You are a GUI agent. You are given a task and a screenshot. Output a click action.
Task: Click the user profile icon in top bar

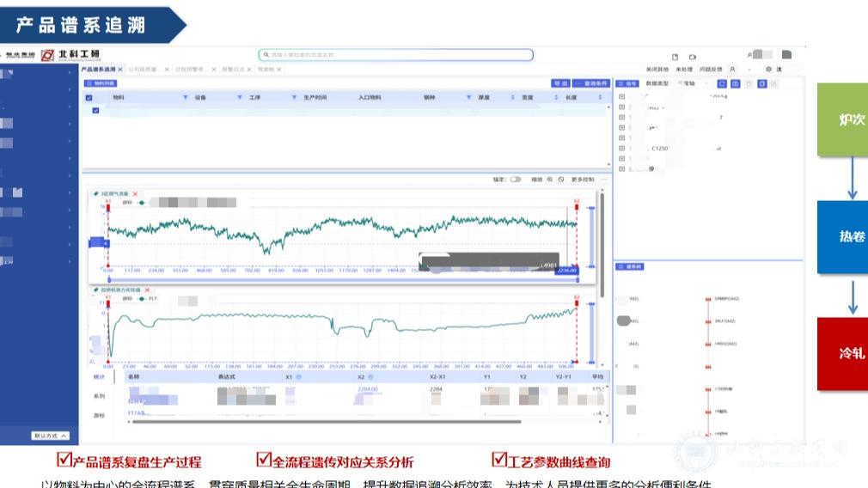tap(750, 55)
